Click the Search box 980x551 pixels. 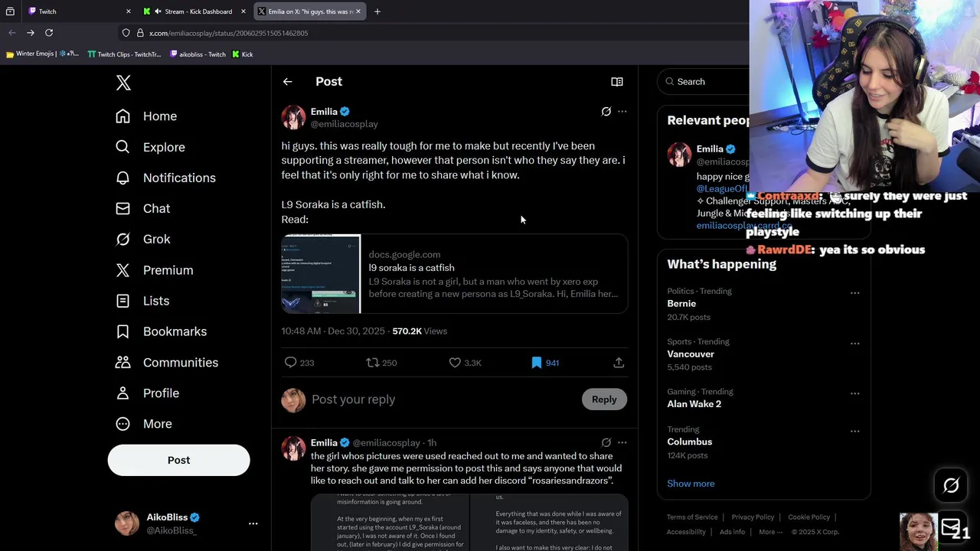(x=704, y=82)
